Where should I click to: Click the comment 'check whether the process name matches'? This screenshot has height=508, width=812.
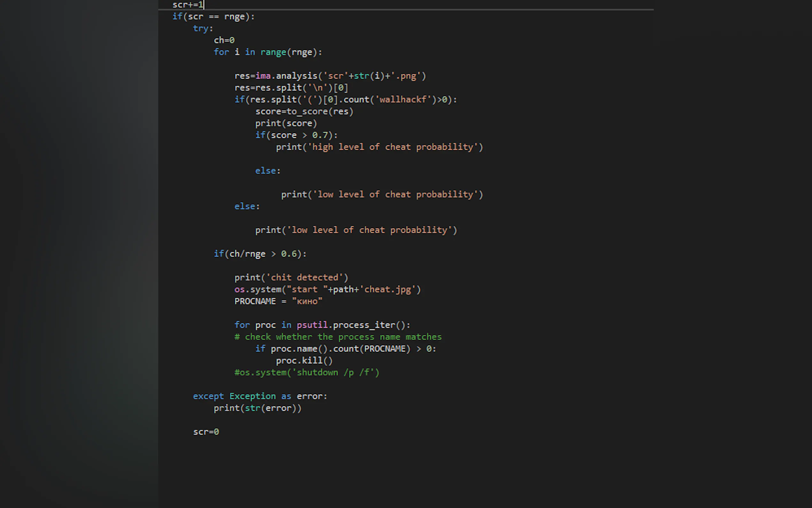point(338,337)
